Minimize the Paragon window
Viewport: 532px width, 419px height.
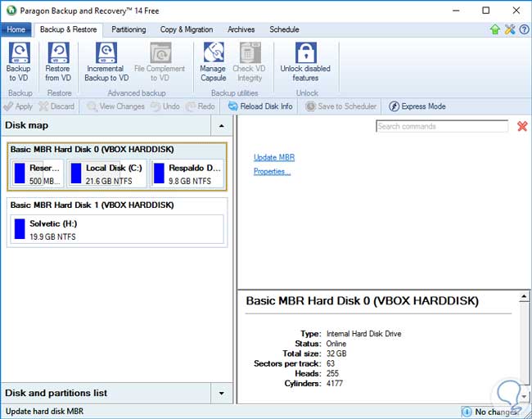456,11
